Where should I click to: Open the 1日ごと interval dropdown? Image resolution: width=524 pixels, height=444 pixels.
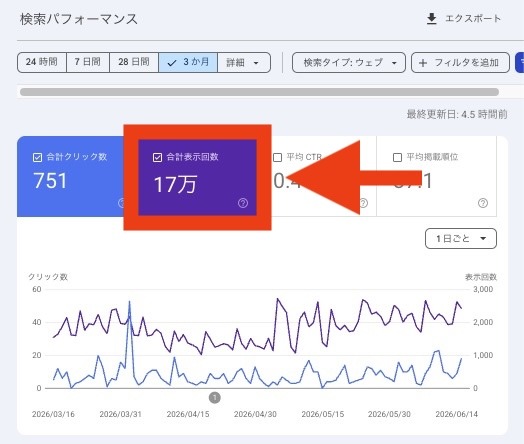click(461, 239)
